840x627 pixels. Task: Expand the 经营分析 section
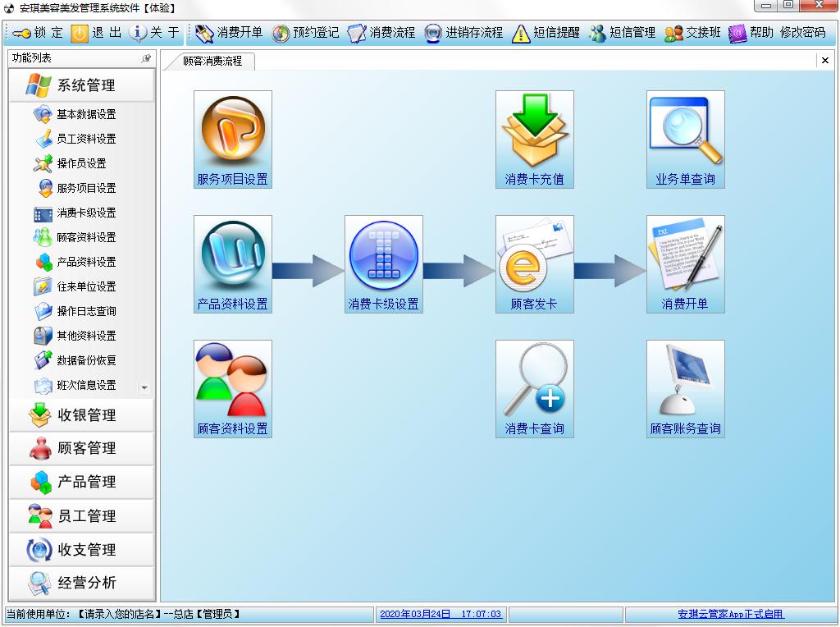coord(81,583)
